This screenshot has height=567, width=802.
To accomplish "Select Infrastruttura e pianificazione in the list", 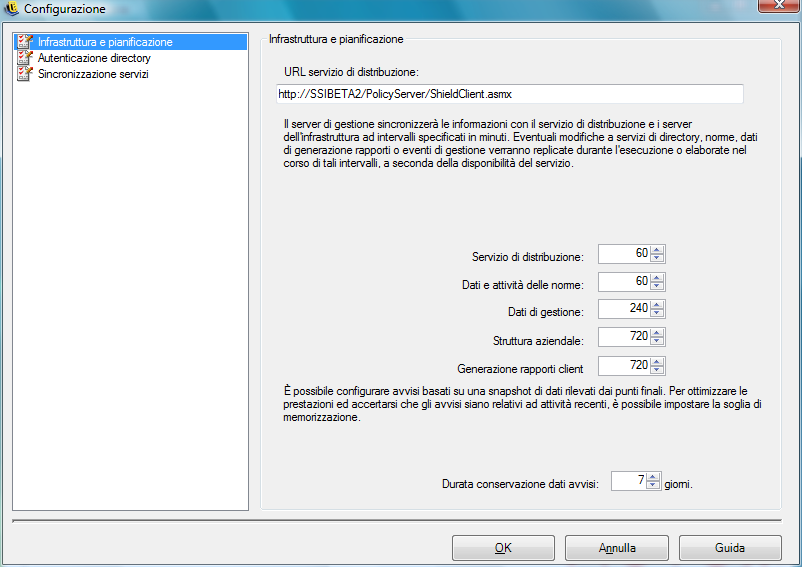I will tap(131, 42).
